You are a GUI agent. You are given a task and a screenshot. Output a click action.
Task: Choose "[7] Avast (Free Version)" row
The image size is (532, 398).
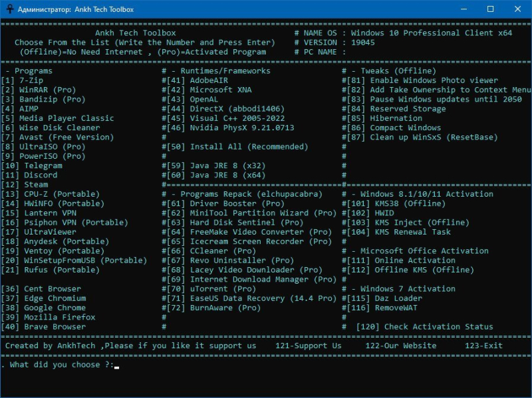pos(57,138)
